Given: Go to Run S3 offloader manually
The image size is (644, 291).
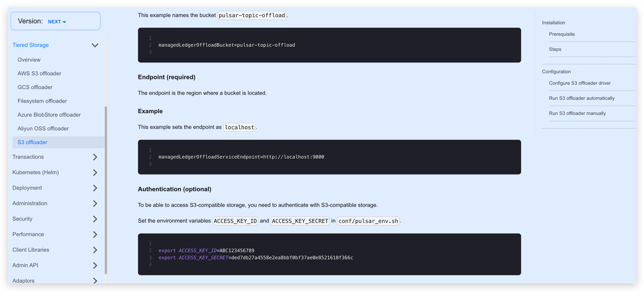Looking at the screenshot, I should coord(577,113).
